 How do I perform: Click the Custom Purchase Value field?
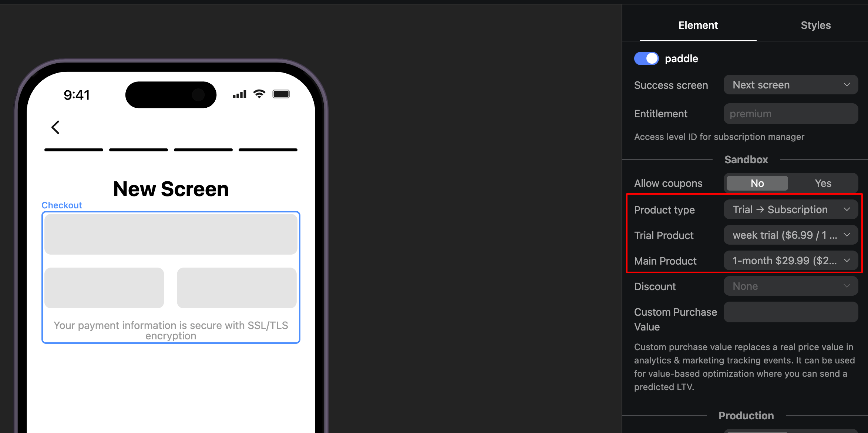pyautogui.click(x=791, y=312)
